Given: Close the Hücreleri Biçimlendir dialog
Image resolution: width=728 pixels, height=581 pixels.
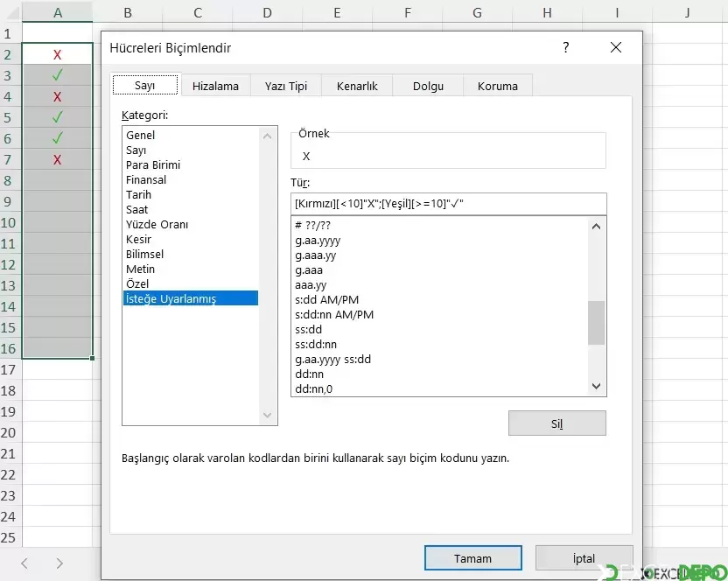Looking at the screenshot, I should tap(616, 47).
